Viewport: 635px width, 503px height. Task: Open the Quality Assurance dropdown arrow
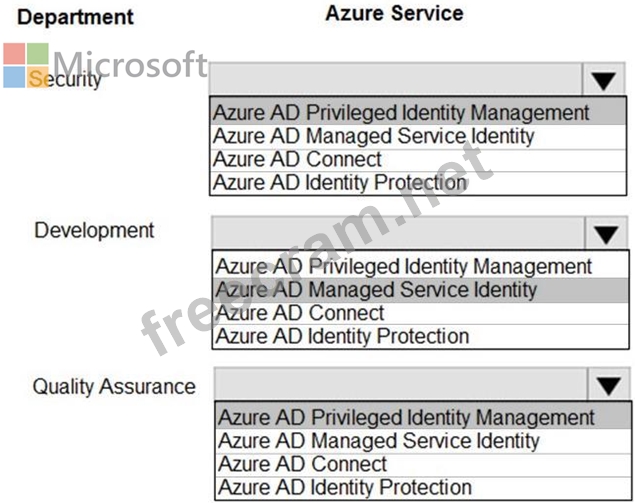pyautogui.click(x=609, y=385)
